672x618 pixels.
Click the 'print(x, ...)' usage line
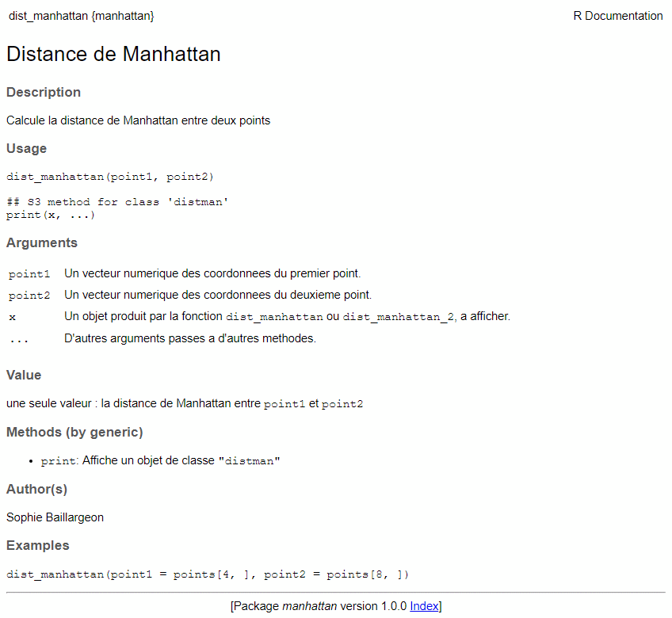point(51,215)
